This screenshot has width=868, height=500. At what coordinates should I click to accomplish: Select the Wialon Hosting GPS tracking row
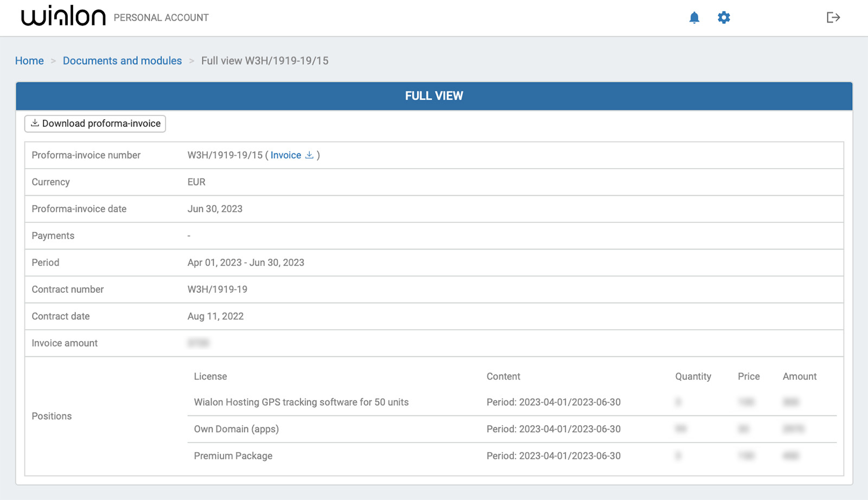[302, 402]
